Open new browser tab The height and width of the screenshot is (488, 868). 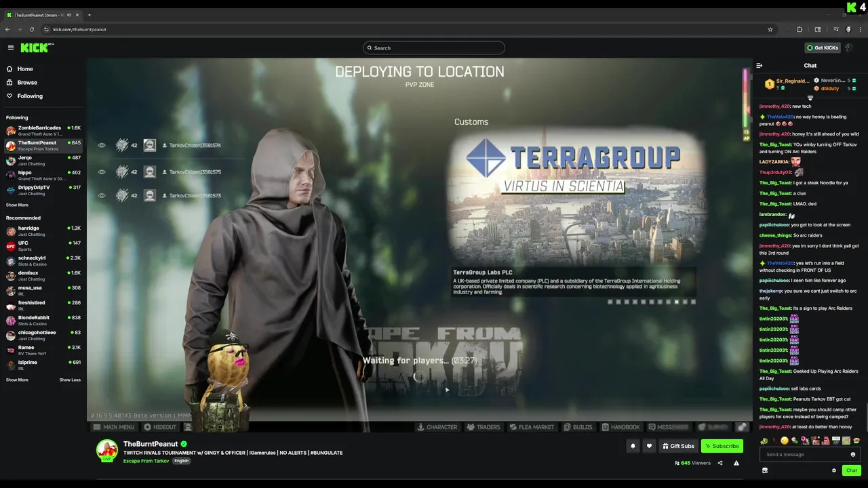point(90,15)
